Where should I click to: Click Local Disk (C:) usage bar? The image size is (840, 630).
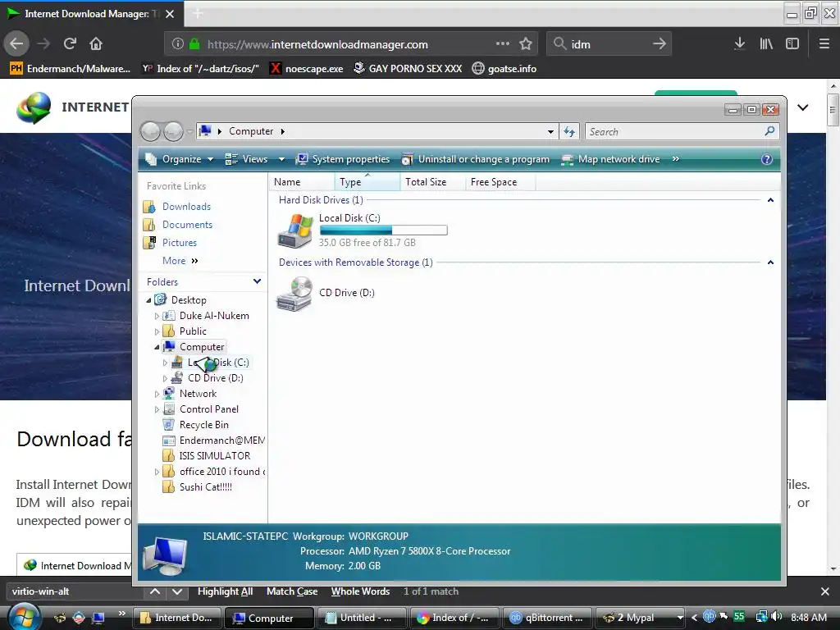pos(383,231)
